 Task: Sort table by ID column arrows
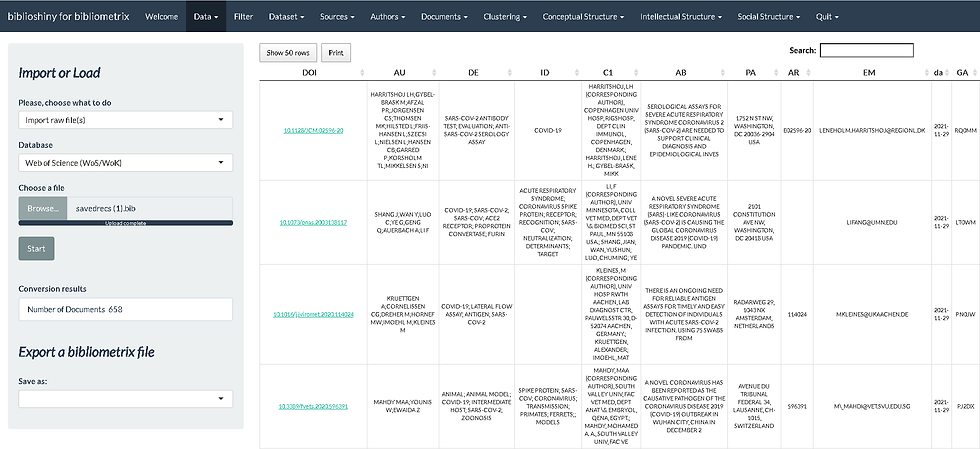(576, 73)
